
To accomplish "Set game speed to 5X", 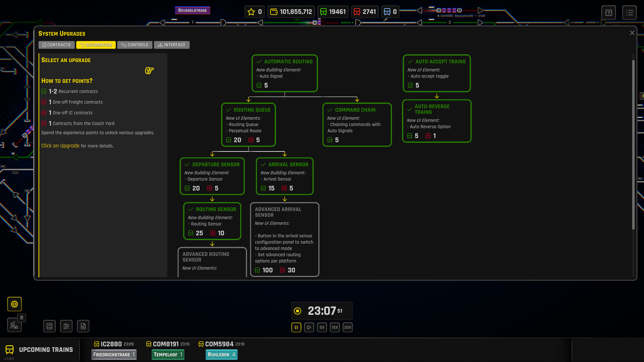I will (322, 327).
